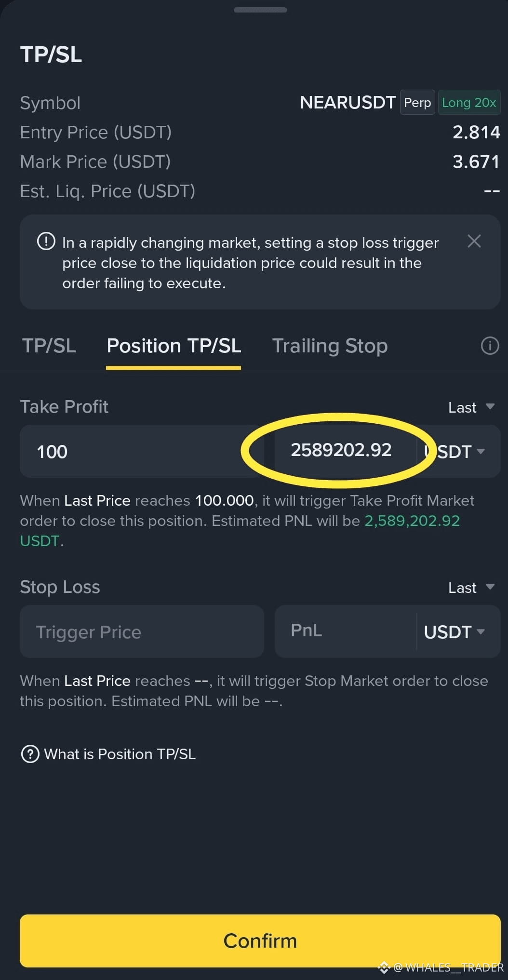
Task: Dismiss the stop loss warning notice
Action: [474, 241]
